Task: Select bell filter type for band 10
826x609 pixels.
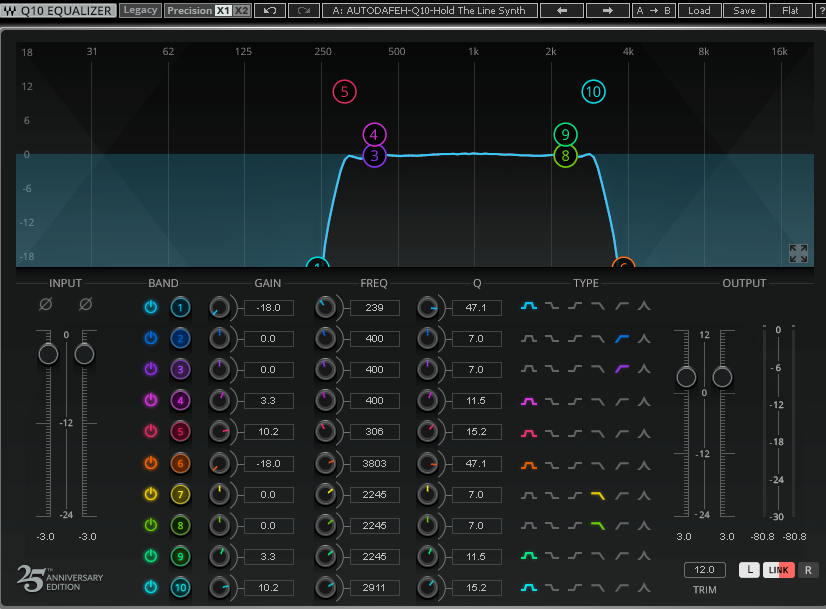Action: pos(529,587)
